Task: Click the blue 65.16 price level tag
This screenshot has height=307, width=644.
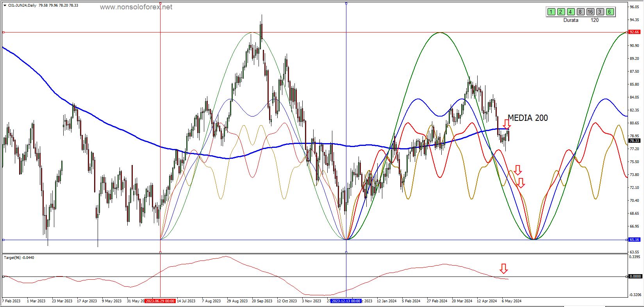Action: 634,240
